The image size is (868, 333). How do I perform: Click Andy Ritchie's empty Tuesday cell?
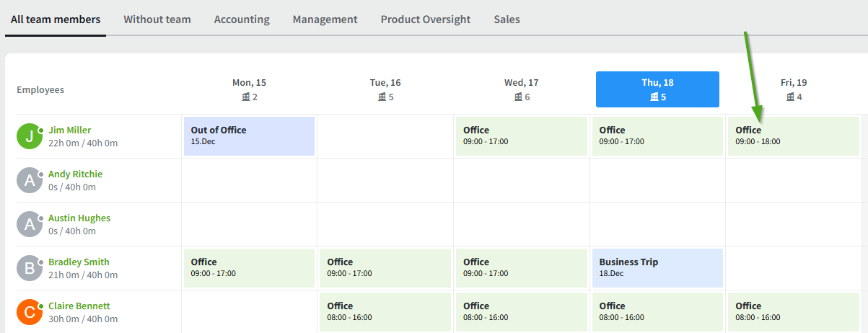coord(385,180)
